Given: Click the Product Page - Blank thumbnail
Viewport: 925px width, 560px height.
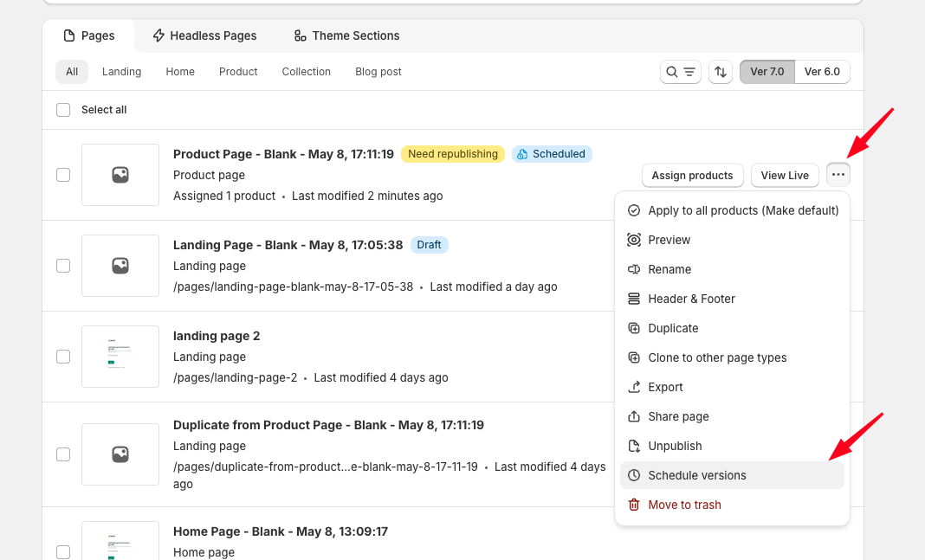Looking at the screenshot, I should 120,175.
